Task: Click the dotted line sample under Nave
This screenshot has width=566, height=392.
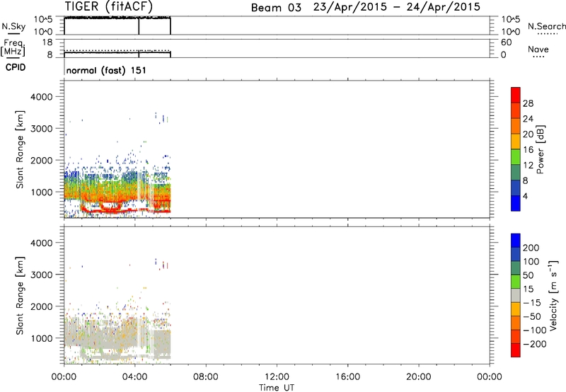Action: click(538, 57)
